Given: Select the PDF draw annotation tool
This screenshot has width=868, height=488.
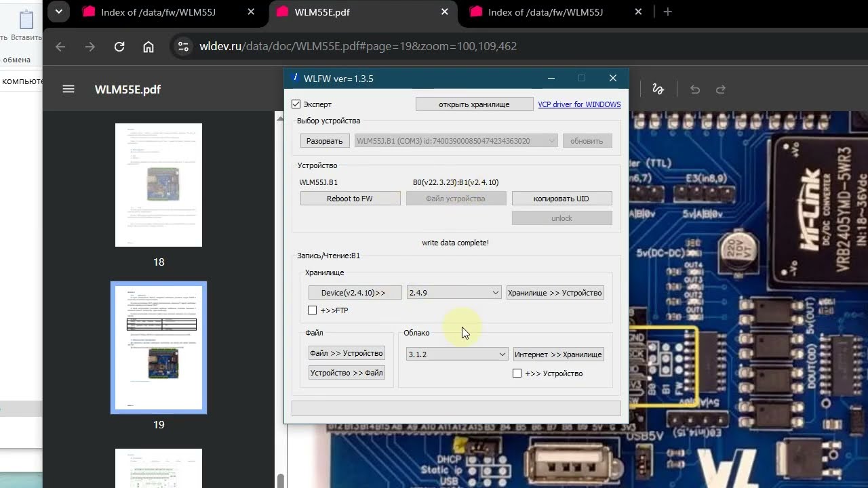Looking at the screenshot, I should pyautogui.click(x=657, y=89).
